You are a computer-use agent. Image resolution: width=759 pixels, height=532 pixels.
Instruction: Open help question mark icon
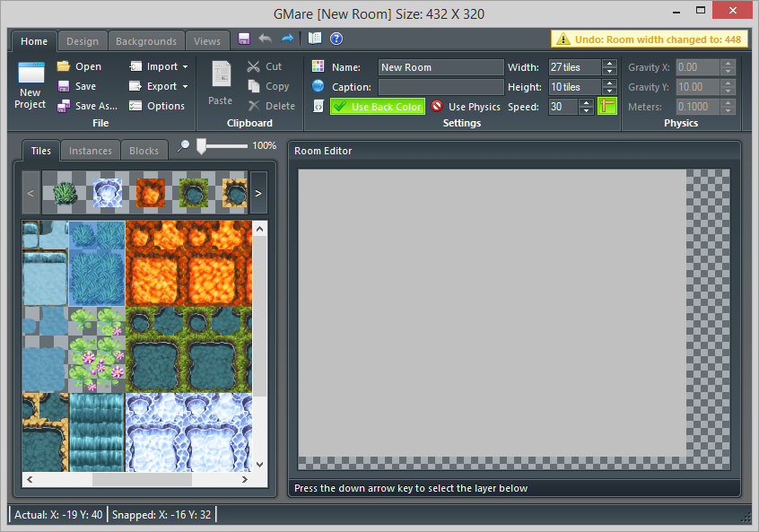click(336, 39)
